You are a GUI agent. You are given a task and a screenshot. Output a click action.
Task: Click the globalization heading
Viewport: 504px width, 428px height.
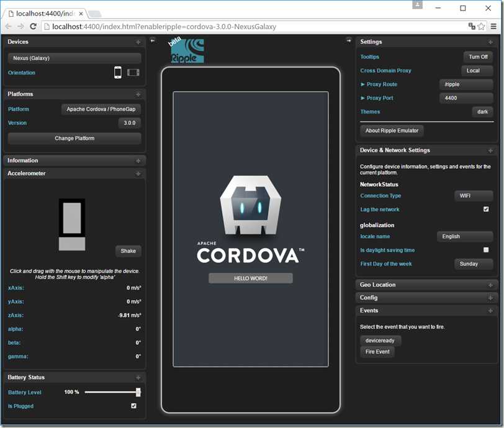point(377,225)
